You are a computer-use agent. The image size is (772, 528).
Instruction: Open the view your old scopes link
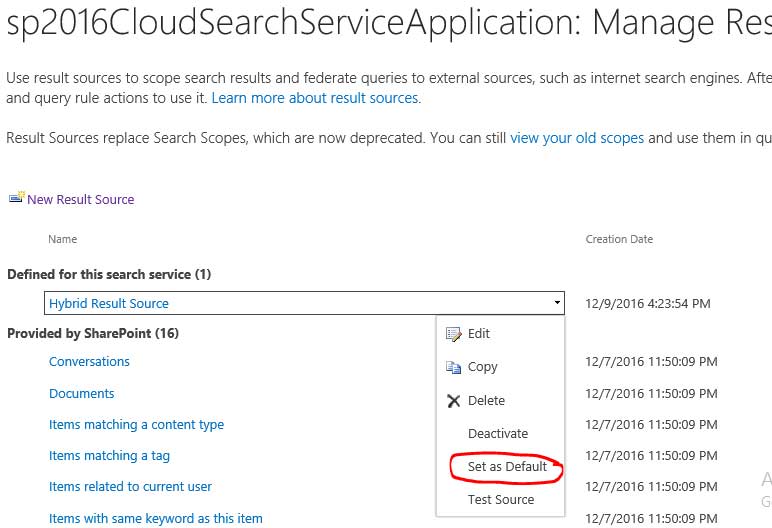point(577,138)
